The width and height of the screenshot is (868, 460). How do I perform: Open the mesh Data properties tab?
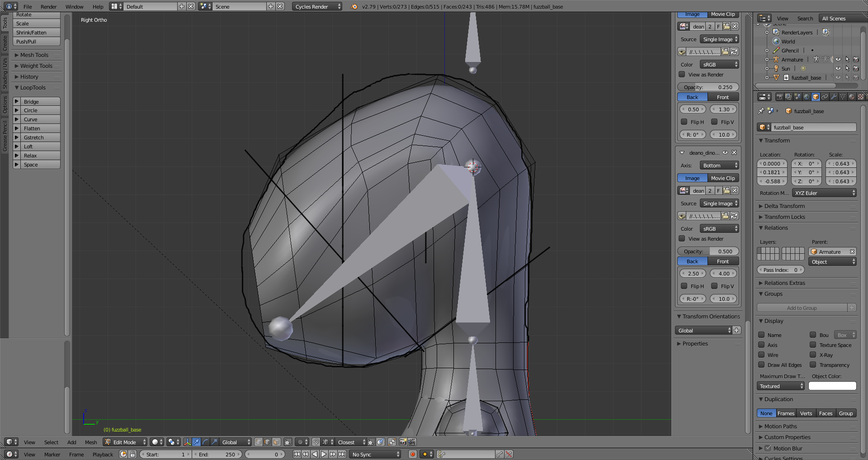click(843, 97)
